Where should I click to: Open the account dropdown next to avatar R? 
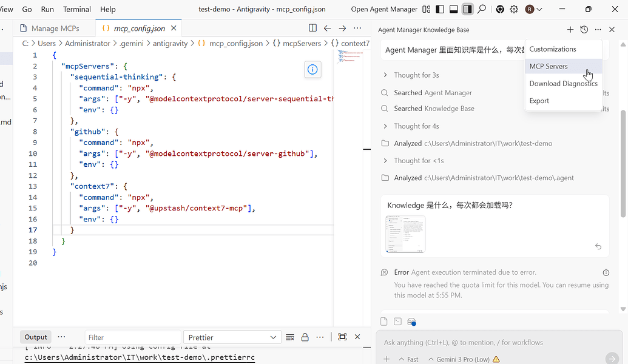pos(539,9)
